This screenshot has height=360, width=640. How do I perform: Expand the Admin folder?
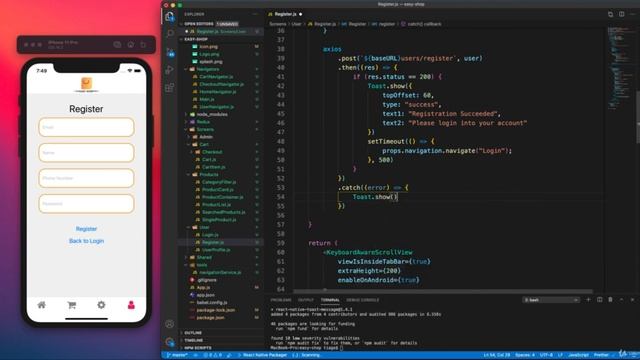click(206, 137)
